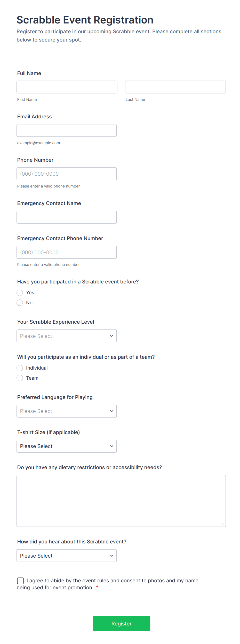
Task: Select "No" for prior Scrabble participation
Action: pyautogui.click(x=20, y=302)
